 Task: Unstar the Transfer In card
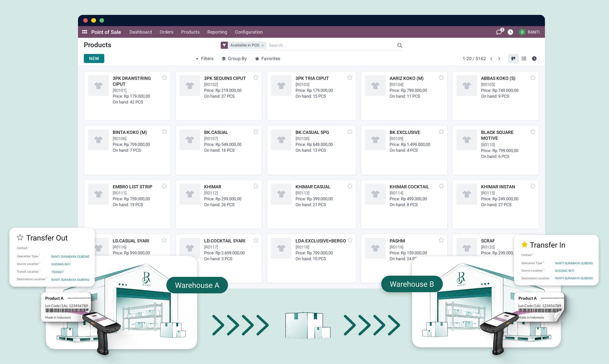point(524,245)
